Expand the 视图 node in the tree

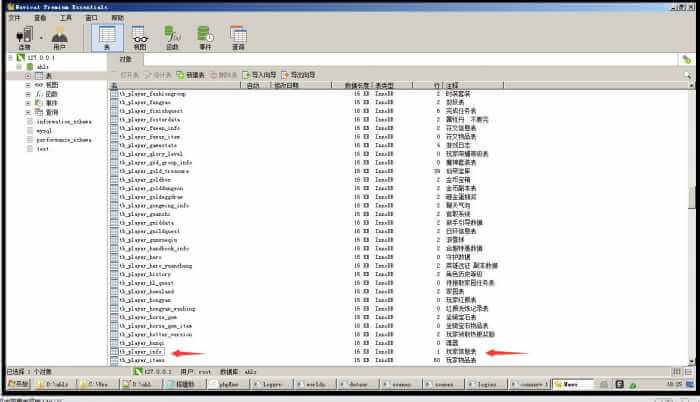click(28, 86)
